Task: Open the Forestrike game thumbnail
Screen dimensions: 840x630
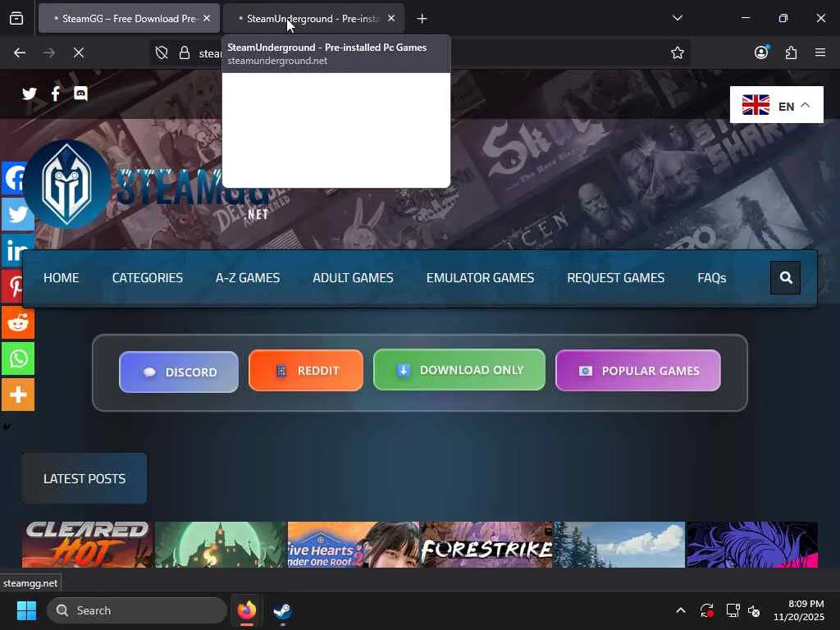Action: (486, 545)
